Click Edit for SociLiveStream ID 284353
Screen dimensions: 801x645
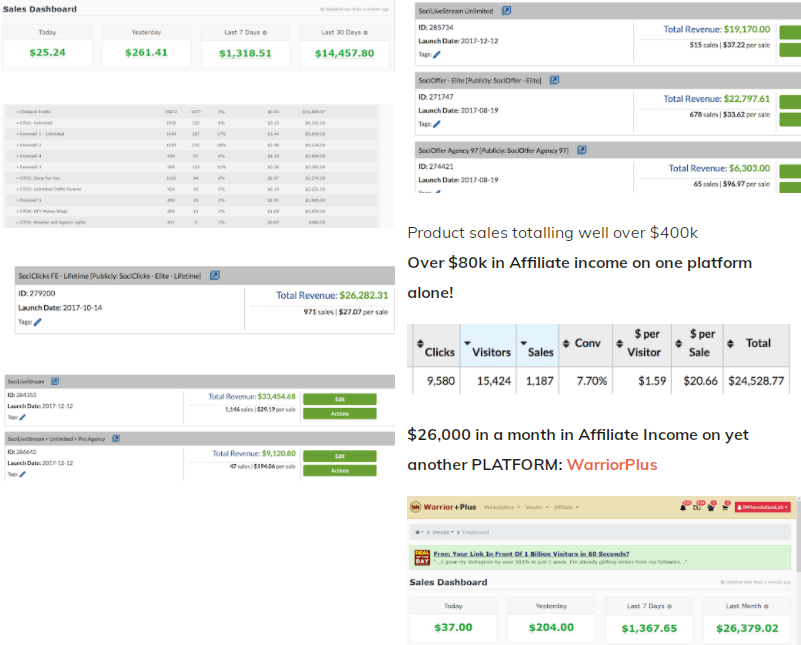tap(340, 399)
